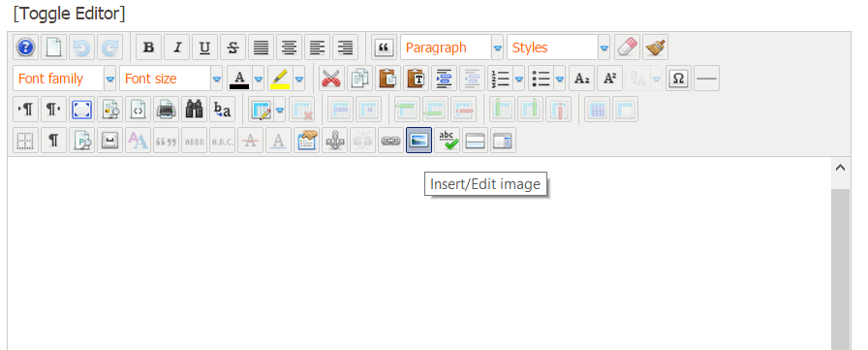Click the Paste clipboard icon
Viewport: 868px width, 350px height.
(388, 79)
